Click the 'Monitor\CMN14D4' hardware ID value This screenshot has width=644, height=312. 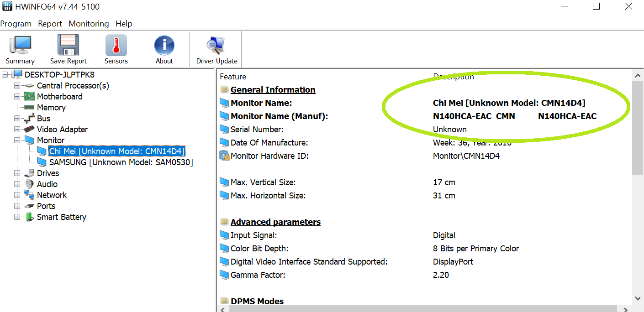(466, 156)
